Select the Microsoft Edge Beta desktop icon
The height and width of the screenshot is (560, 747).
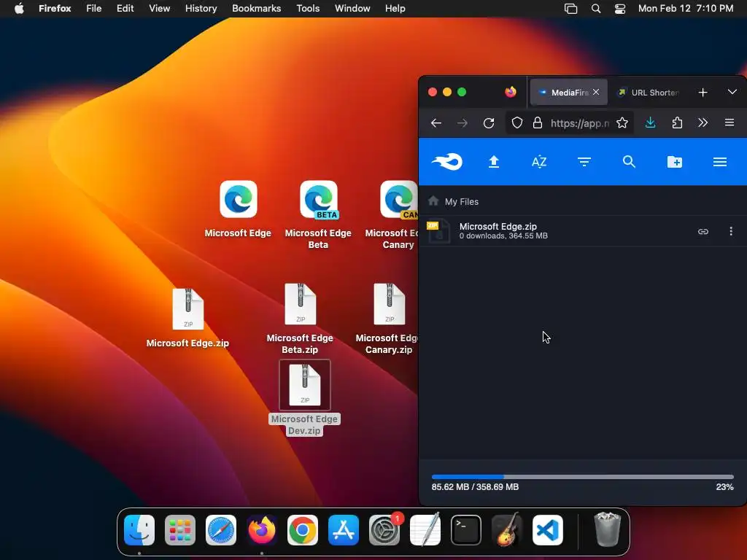(318, 200)
